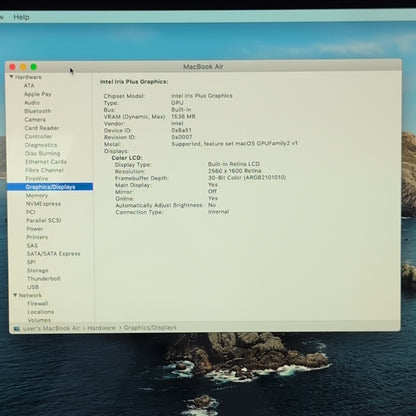Select SAS in the sidebar
This screenshot has height=416, width=416.
[x=32, y=245]
